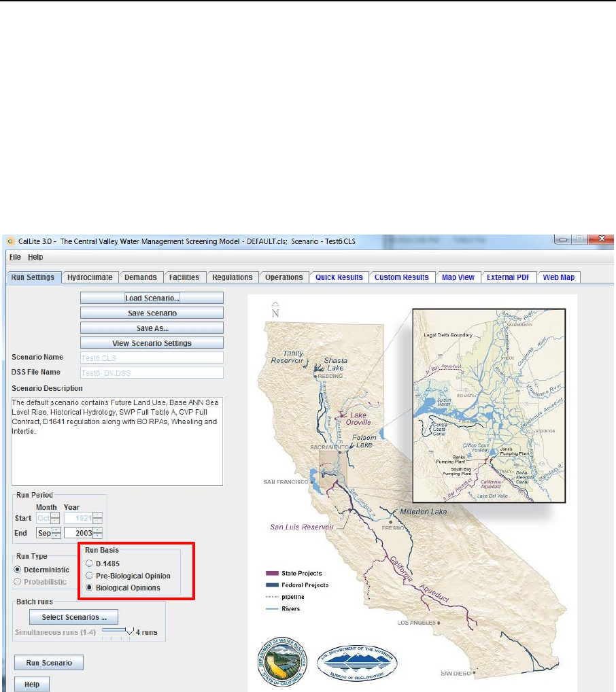
Task: Click the Delta inset map thumbnail
Action: pyautogui.click(x=489, y=406)
